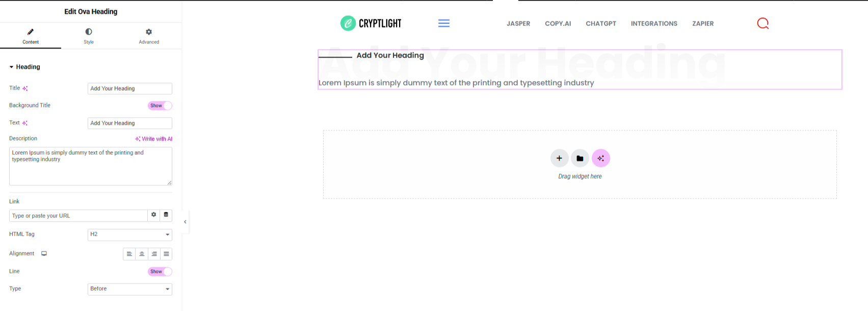Open dynamic tags icon for Link
The width and height of the screenshot is (868, 311).
[166, 215]
